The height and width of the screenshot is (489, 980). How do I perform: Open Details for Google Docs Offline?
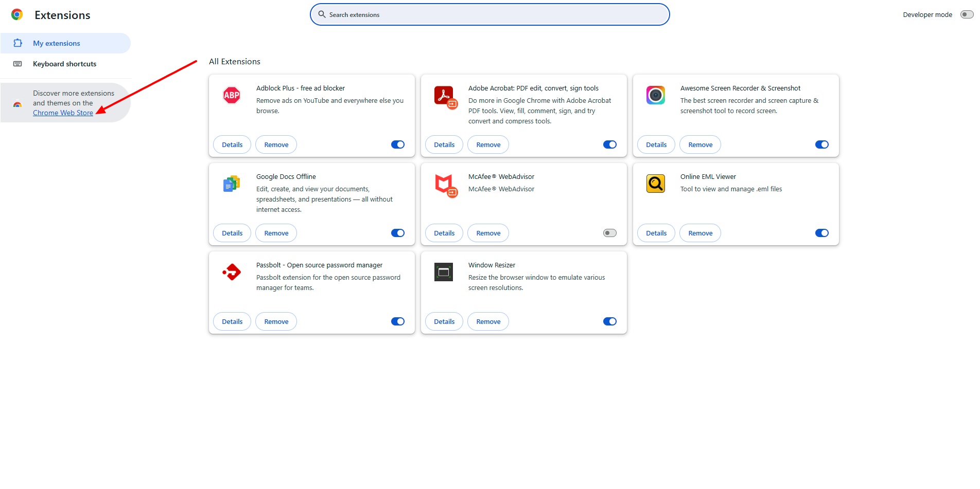pyautogui.click(x=232, y=233)
